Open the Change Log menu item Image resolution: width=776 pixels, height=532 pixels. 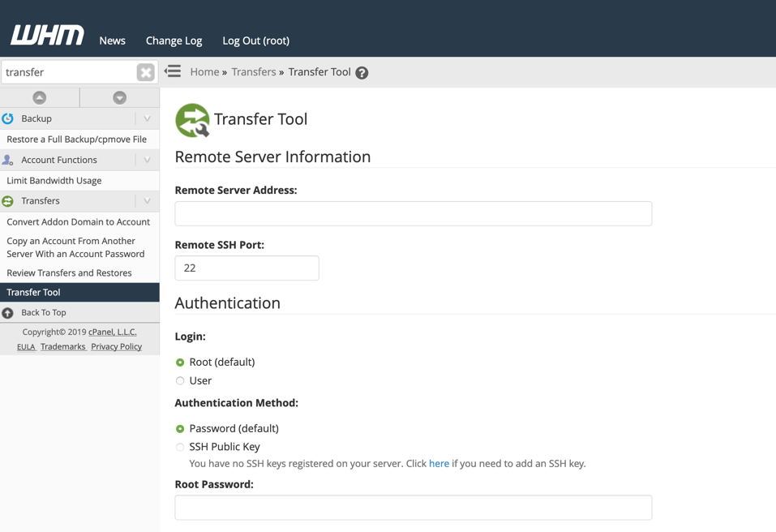(174, 41)
